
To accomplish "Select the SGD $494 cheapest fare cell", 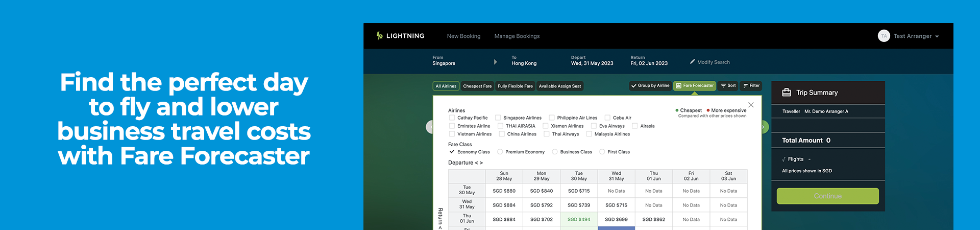I will pyautogui.click(x=579, y=219).
